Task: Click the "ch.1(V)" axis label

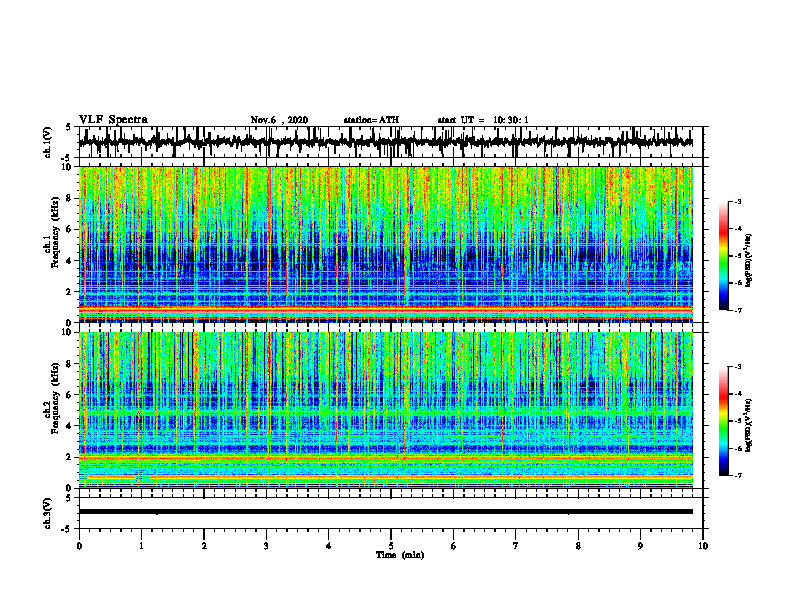Action: [x=48, y=142]
